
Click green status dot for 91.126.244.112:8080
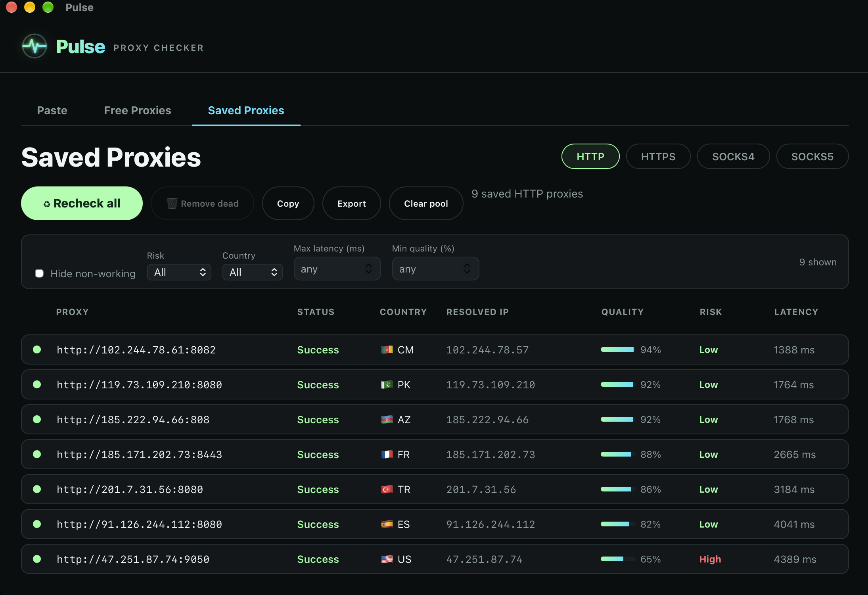coord(37,524)
